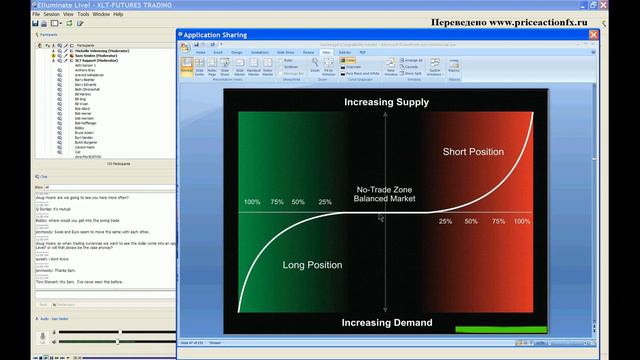Click the chat message input field
This screenshot has height=360, width=640.
click(105, 294)
